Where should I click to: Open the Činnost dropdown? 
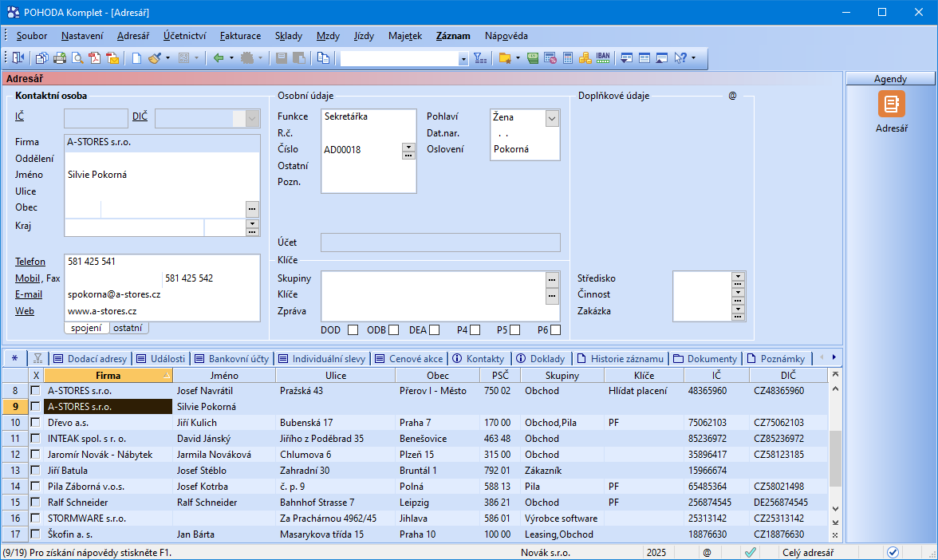[x=739, y=293]
